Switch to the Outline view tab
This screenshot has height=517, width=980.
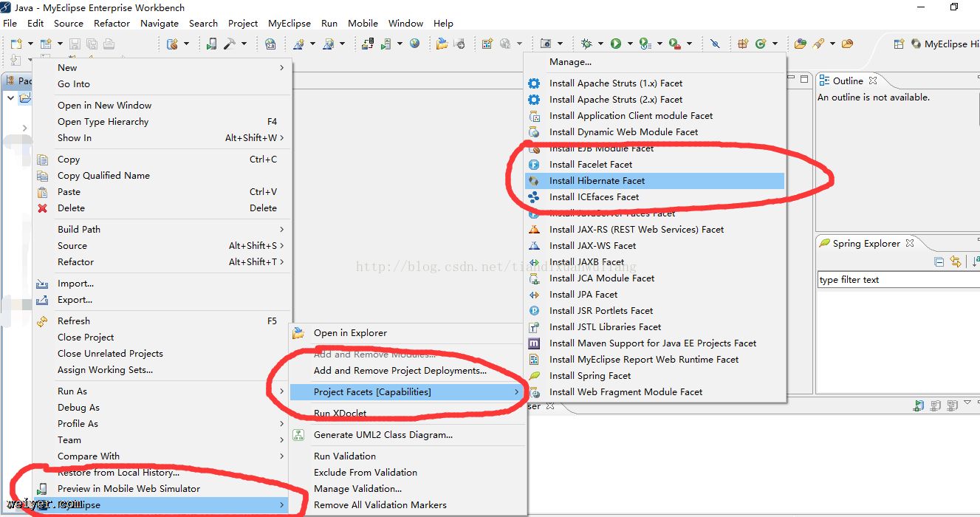(848, 81)
